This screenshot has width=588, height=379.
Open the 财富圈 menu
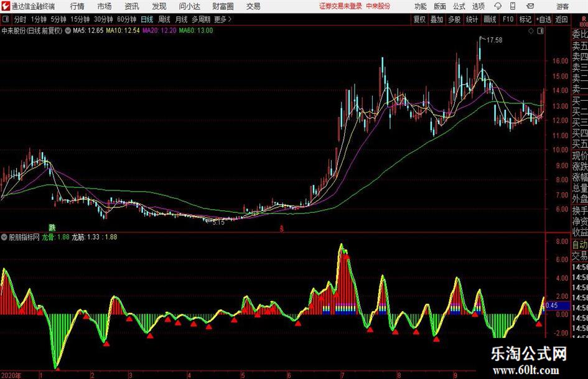(x=223, y=6)
